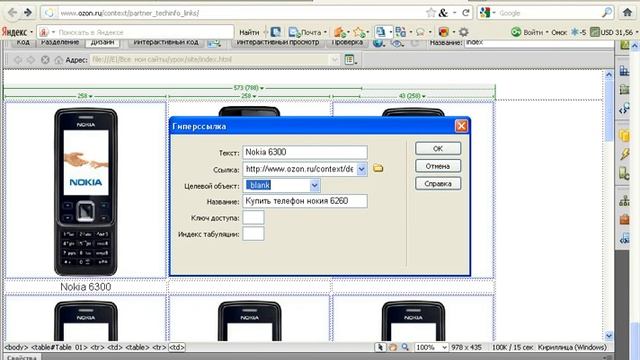Click the stop icon in Dreamweaver address bar

[45, 60]
